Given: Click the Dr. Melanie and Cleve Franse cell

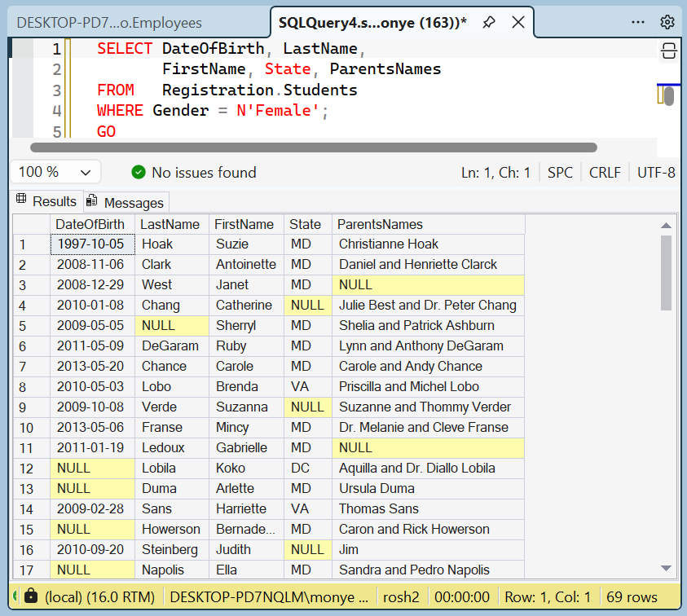Looking at the screenshot, I should 428,428.
